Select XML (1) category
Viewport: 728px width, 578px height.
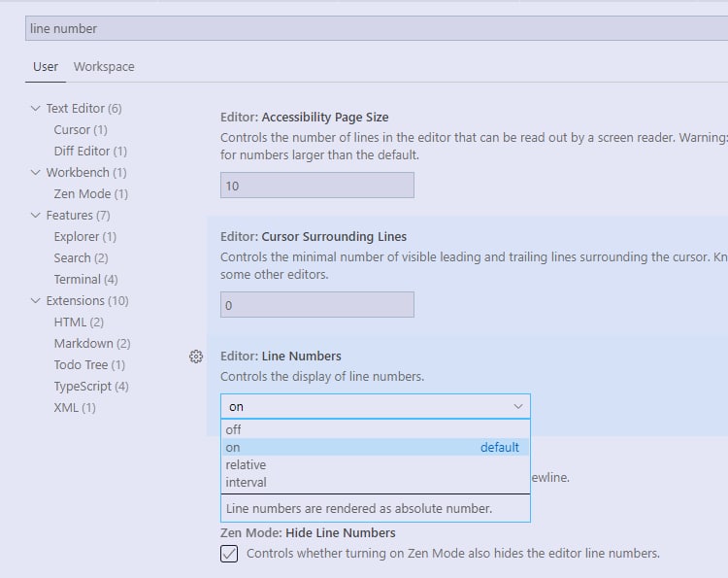tap(75, 407)
